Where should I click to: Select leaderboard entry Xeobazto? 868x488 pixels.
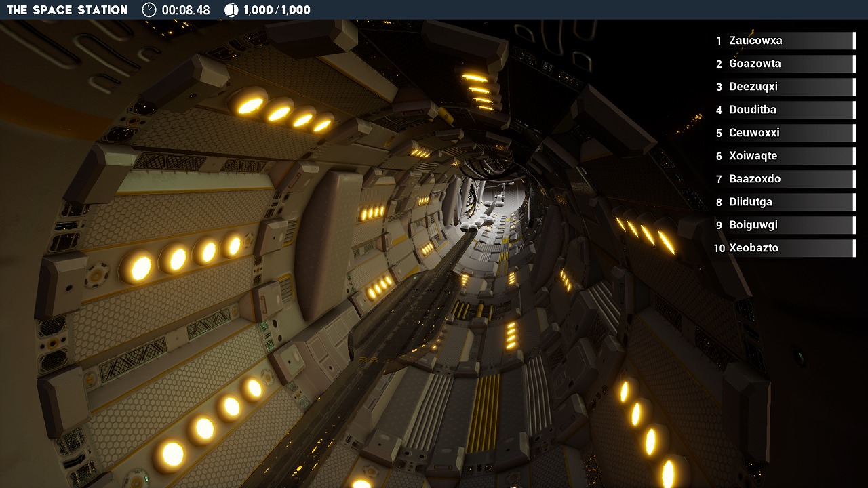pos(784,248)
